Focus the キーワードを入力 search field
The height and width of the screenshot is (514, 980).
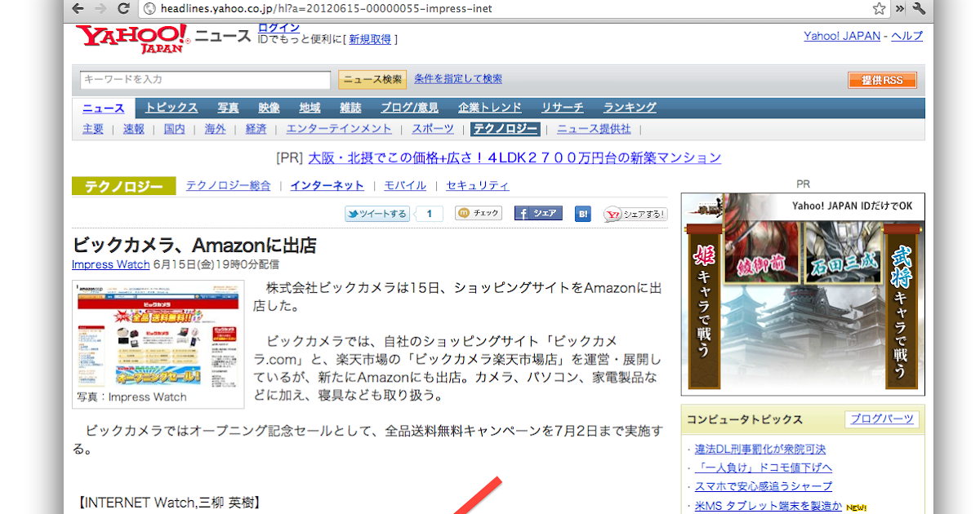coord(205,79)
